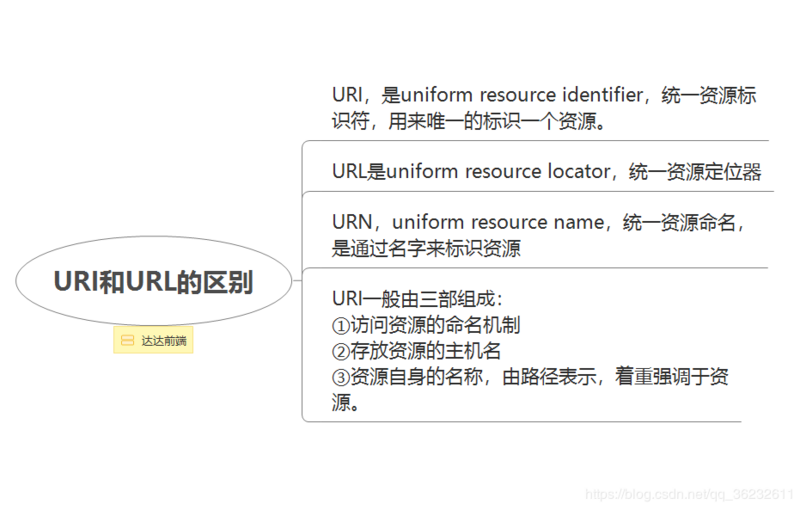The image size is (800, 510).
Task: Select the URI一般由三部组成 node
Action: (530, 351)
